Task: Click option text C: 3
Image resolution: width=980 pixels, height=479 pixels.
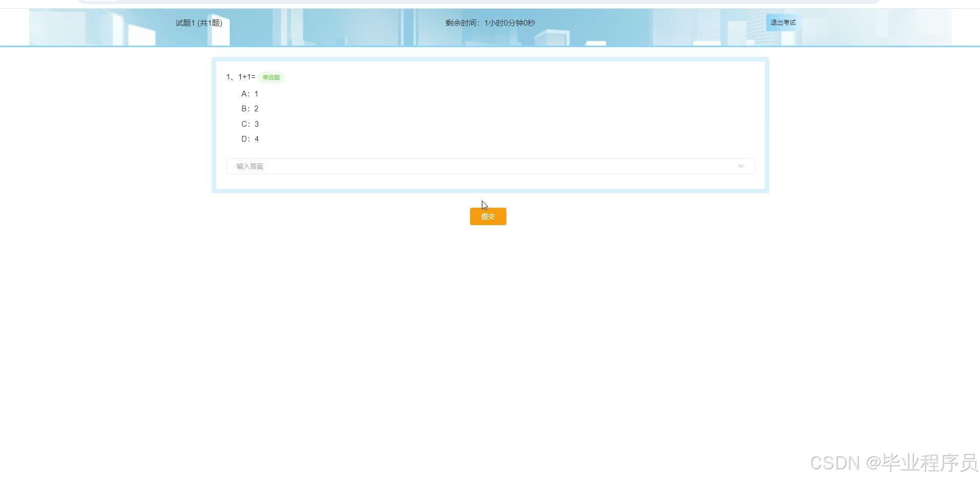Action: point(250,124)
